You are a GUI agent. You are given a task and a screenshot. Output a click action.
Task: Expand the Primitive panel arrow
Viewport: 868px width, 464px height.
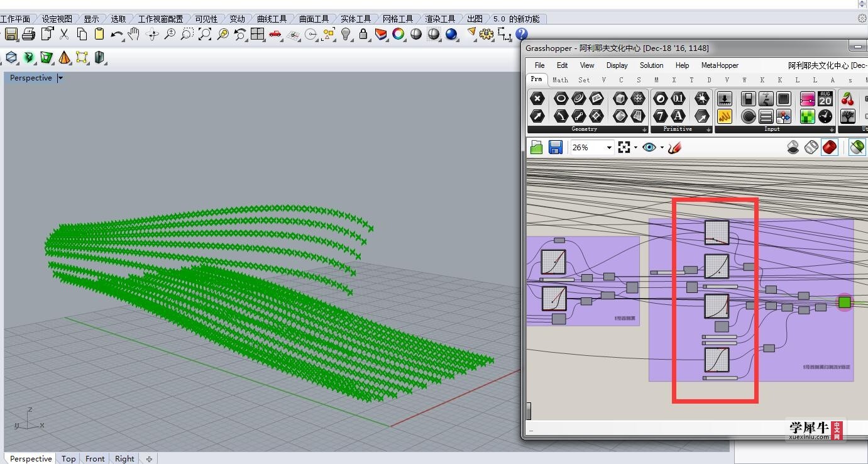click(708, 130)
